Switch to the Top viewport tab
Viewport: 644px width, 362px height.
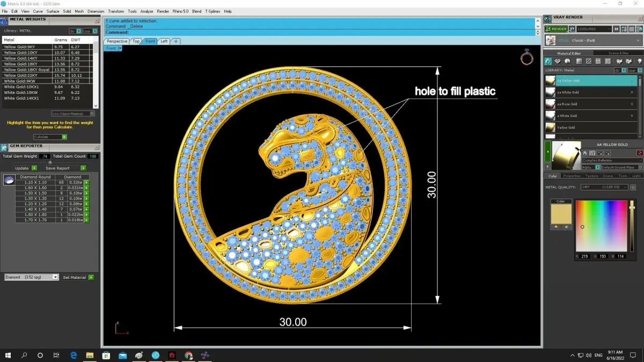point(136,41)
